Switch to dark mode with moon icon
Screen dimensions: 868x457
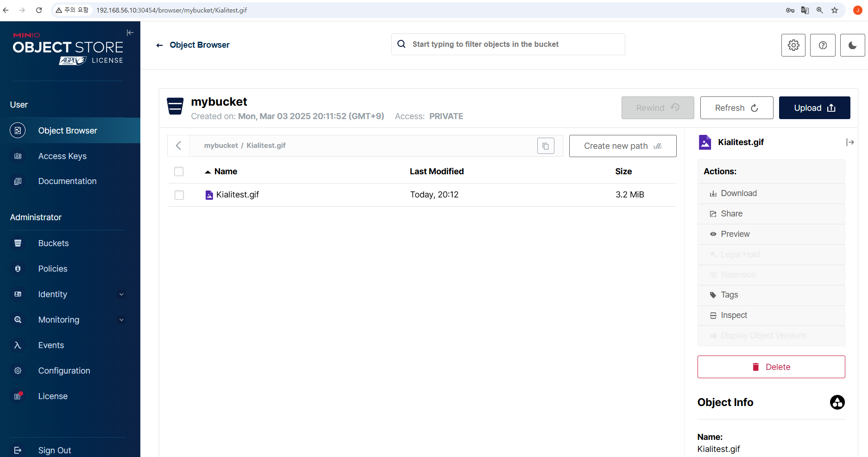pyautogui.click(x=852, y=45)
